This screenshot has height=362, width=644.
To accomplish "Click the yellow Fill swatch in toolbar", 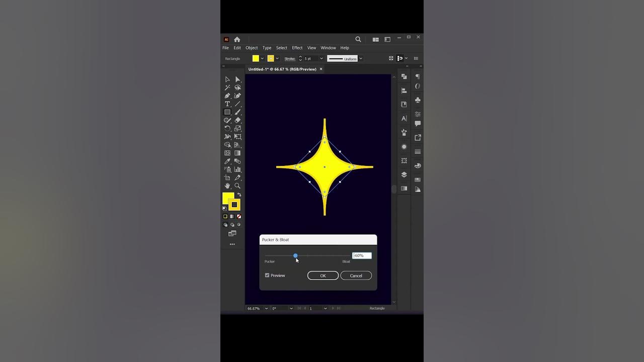I will 228,198.
